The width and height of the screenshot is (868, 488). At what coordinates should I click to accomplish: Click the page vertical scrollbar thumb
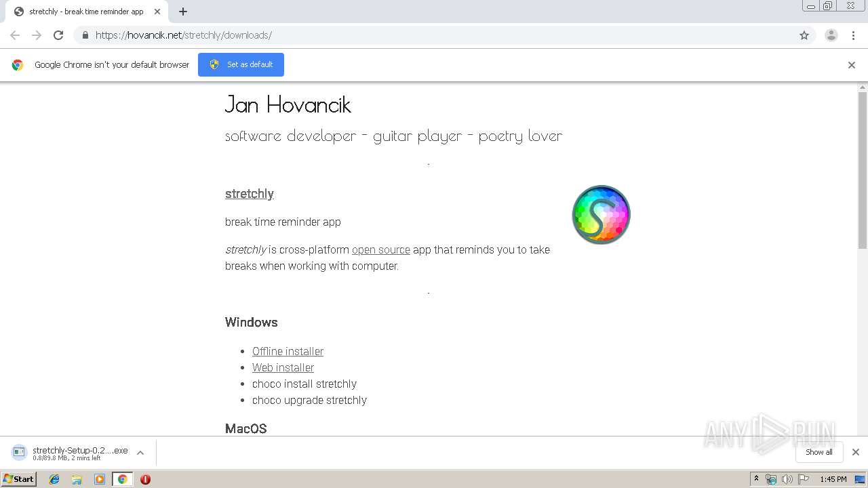coord(863,169)
